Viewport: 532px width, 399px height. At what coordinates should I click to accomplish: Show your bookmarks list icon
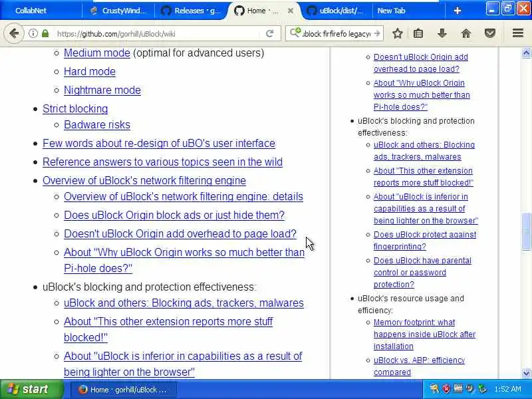click(x=418, y=33)
